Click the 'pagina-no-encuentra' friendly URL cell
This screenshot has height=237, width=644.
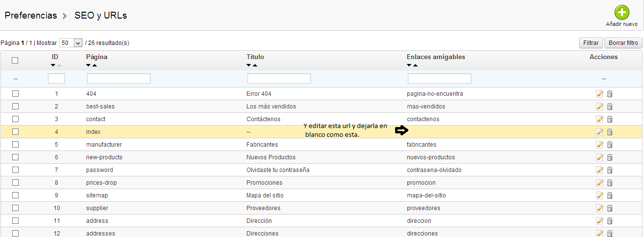(435, 94)
